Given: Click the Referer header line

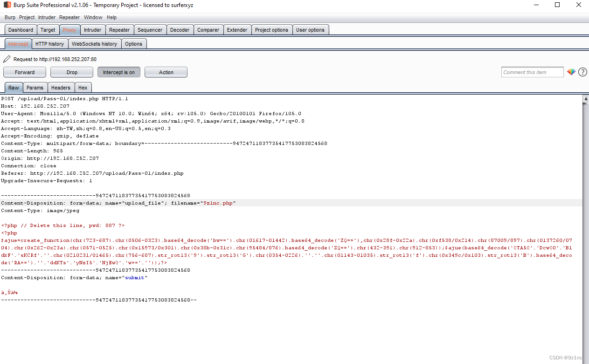Looking at the screenshot, I should [x=92, y=173].
